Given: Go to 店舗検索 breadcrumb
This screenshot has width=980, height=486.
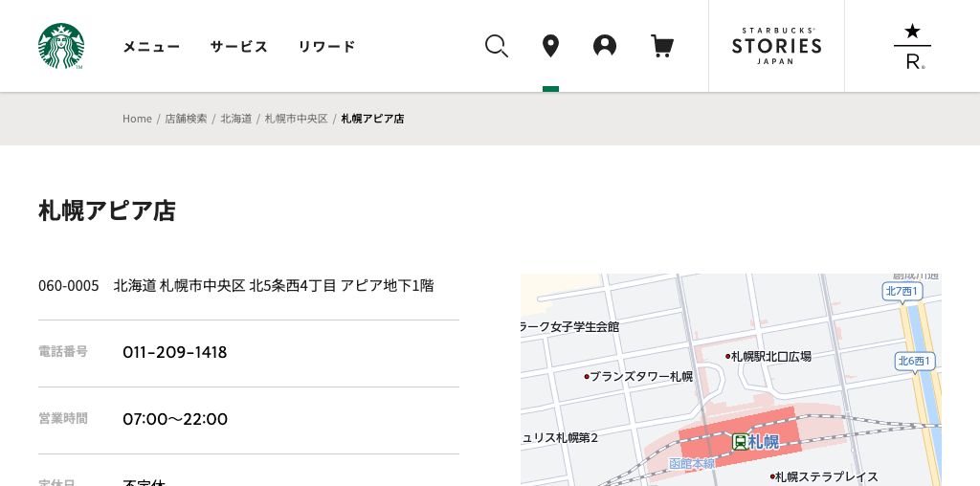Looking at the screenshot, I should (x=186, y=119).
